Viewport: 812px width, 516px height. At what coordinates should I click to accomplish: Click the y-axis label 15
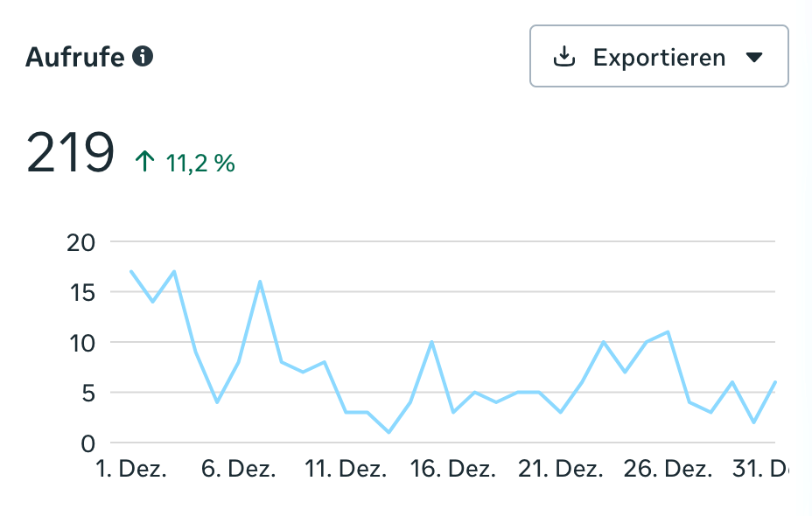click(80, 293)
